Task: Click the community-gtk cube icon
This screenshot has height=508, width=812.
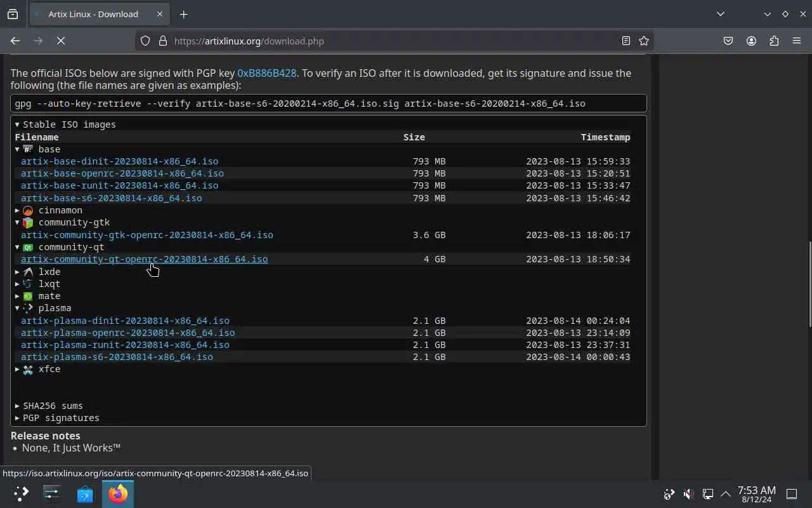Action: click(x=28, y=222)
